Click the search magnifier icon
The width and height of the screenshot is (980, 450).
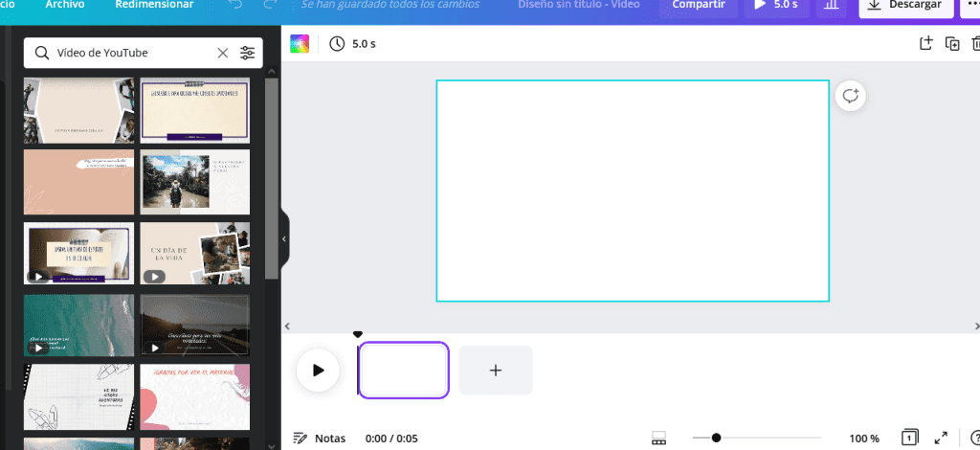tap(42, 53)
